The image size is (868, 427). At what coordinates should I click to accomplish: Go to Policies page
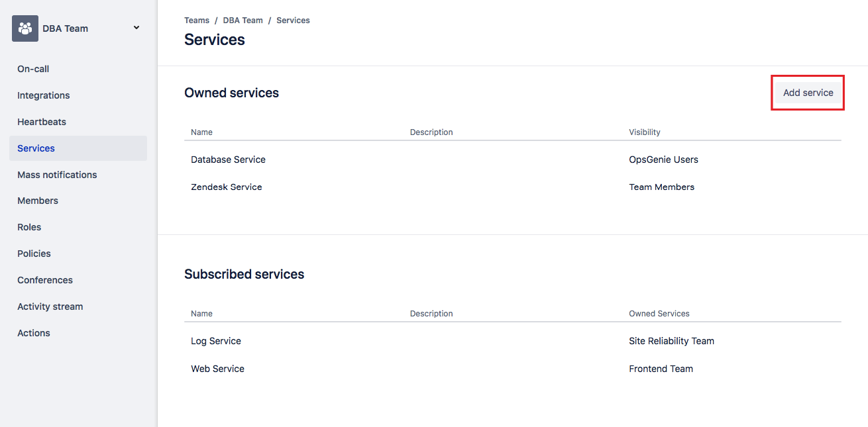coord(34,254)
